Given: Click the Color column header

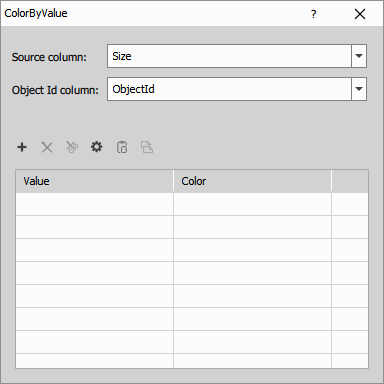Looking at the screenshot, I should point(252,181).
